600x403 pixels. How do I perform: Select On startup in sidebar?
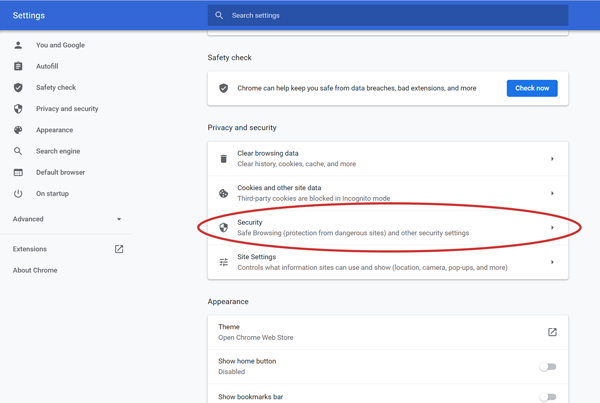coord(52,194)
